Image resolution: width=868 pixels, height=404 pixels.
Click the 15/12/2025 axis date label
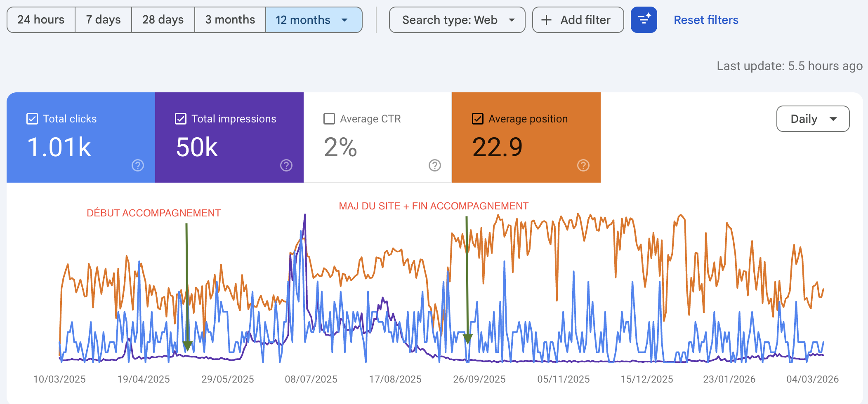click(647, 379)
